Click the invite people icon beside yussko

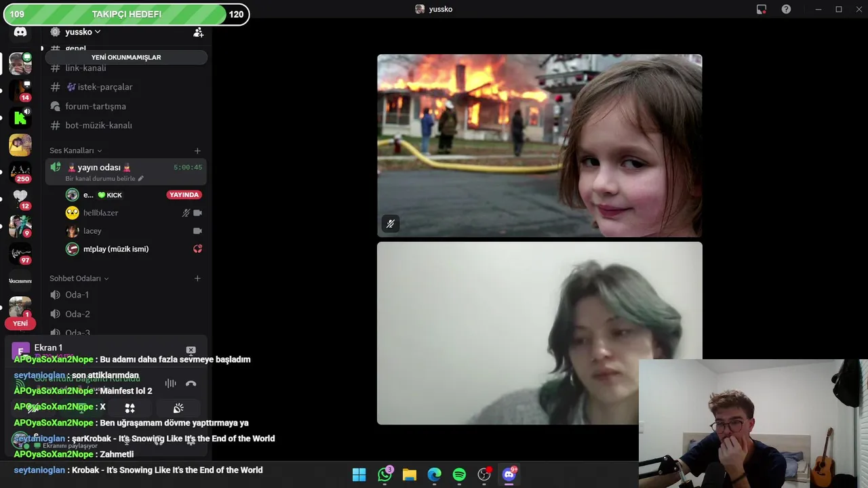(198, 32)
